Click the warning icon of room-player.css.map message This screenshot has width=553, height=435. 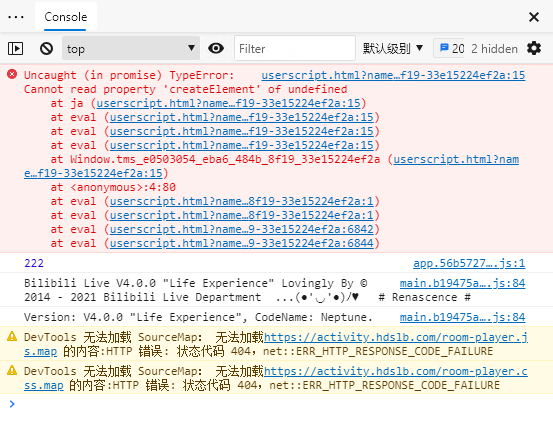[12, 370]
